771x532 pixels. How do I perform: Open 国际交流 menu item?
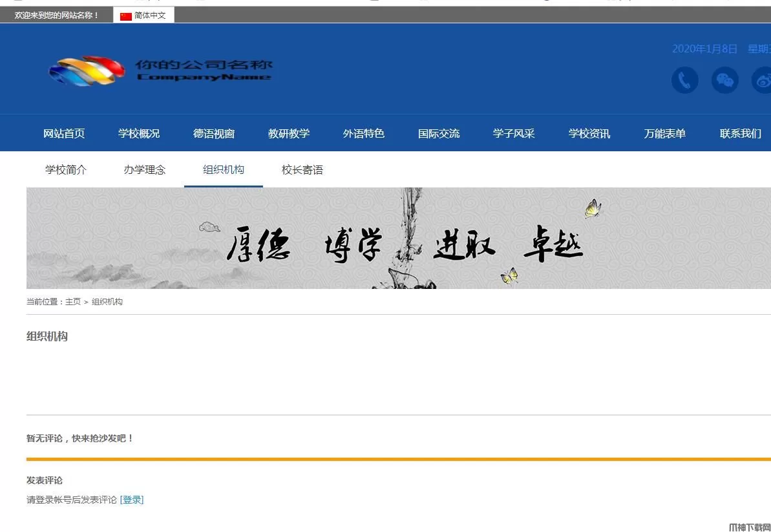[x=439, y=133]
